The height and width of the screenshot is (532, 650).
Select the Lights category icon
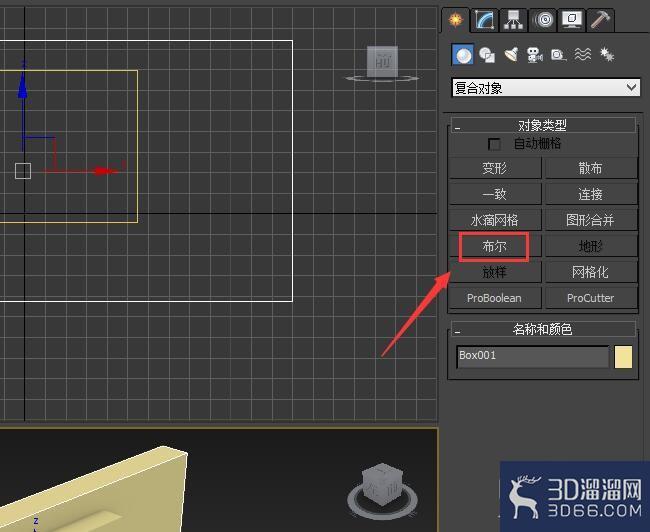tap(511, 55)
